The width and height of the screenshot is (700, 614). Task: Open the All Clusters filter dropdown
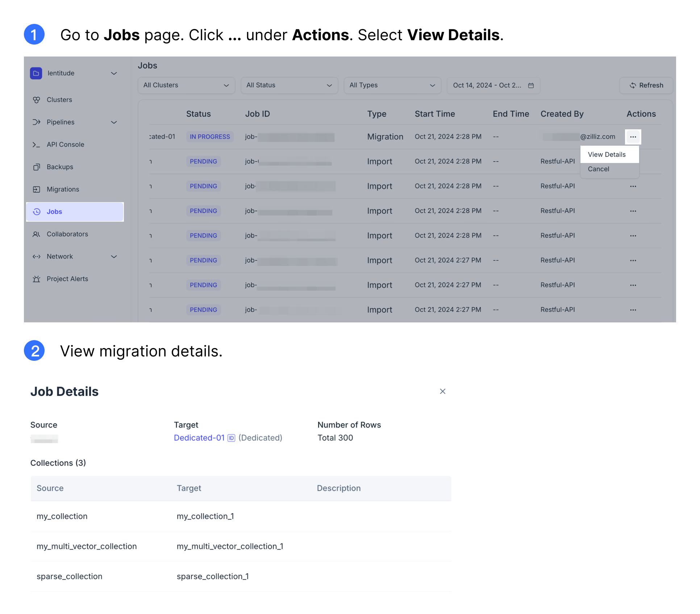(186, 85)
